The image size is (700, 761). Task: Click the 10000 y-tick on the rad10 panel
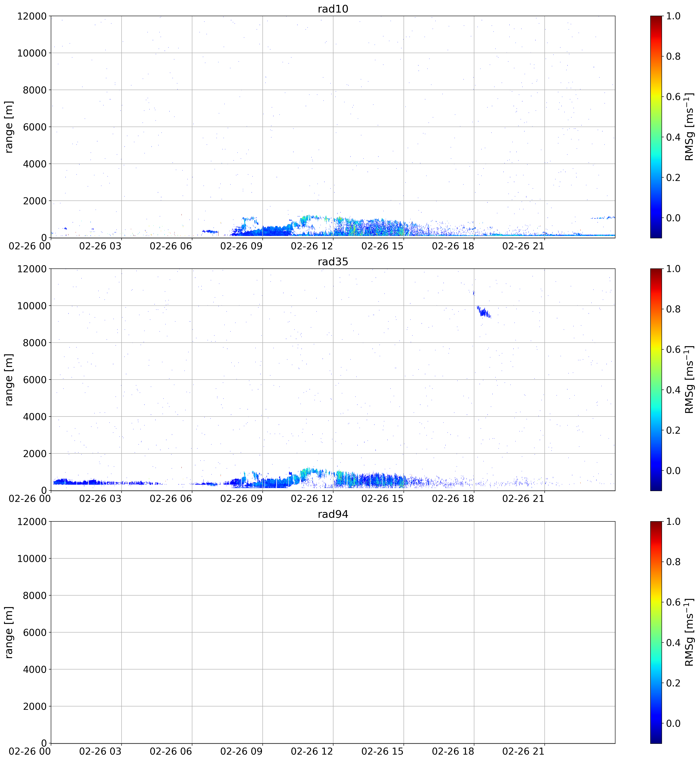coord(32,53)
